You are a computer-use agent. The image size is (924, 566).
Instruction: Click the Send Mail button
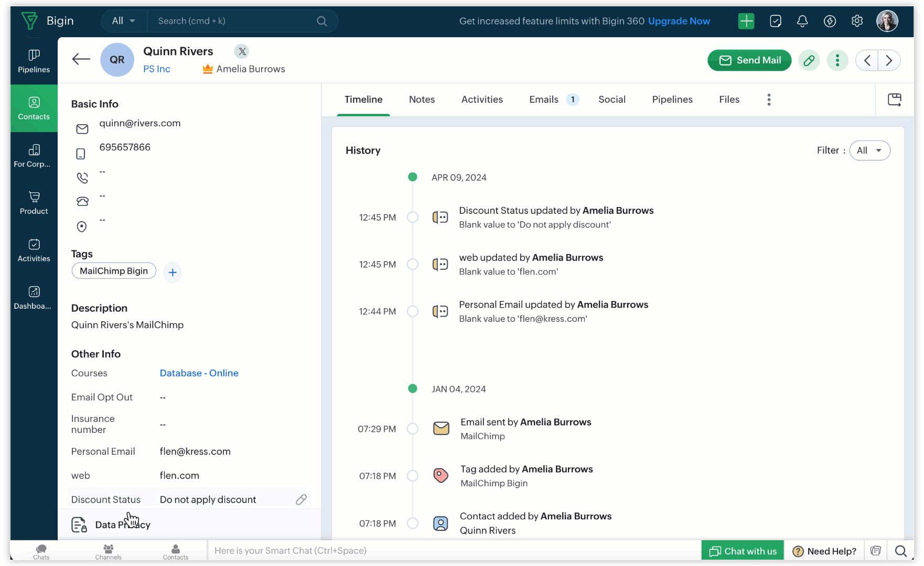pyautogui.click(x=749, y=60)
